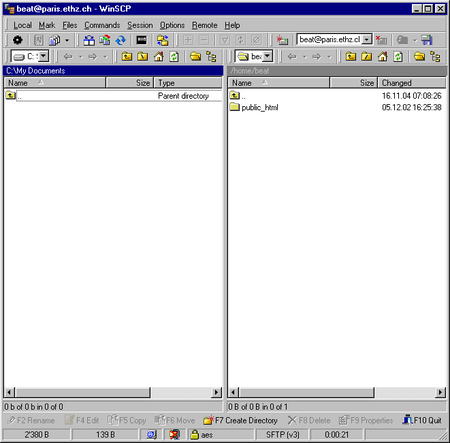The width and height of the screenshot is (450, 443).
Task: Go to remote root directory icon
Action: (x=367, y=57)
